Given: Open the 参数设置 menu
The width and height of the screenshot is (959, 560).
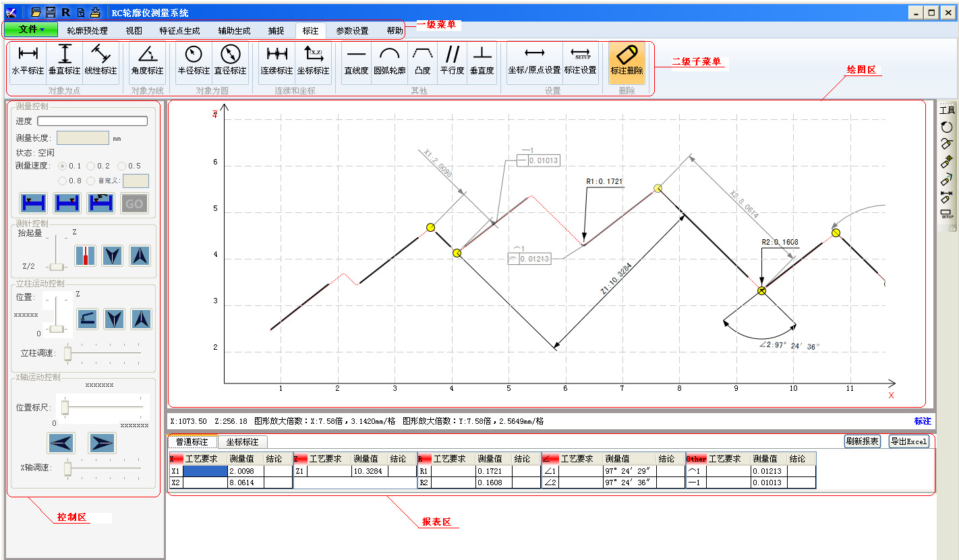Looking at the screenshot, I should (x=352, y=30).
